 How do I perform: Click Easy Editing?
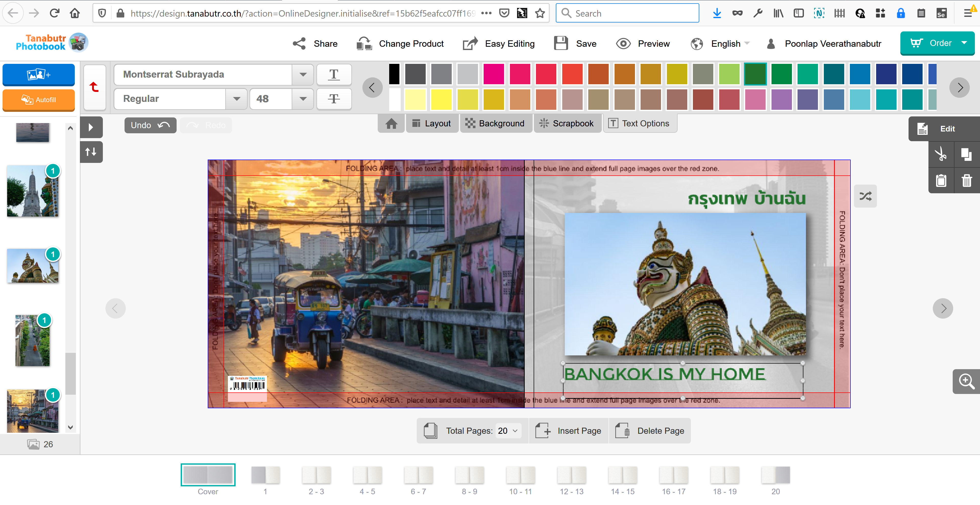(x=499, y=44)
